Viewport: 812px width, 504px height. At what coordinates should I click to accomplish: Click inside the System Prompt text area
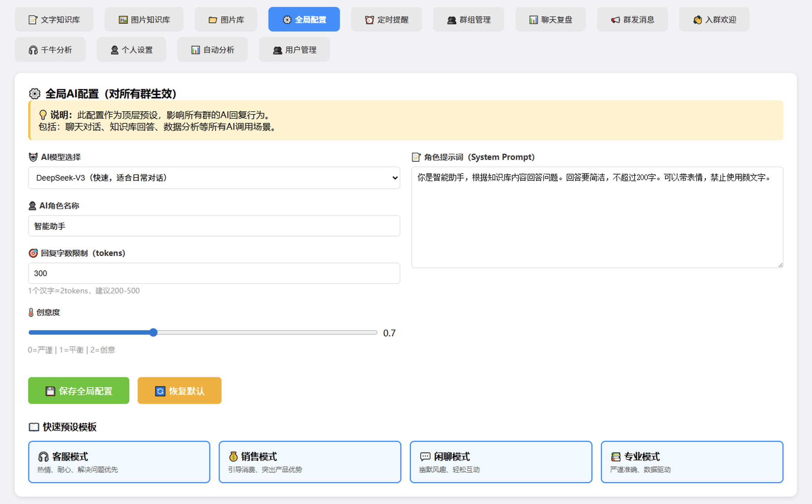pos(597,217)
